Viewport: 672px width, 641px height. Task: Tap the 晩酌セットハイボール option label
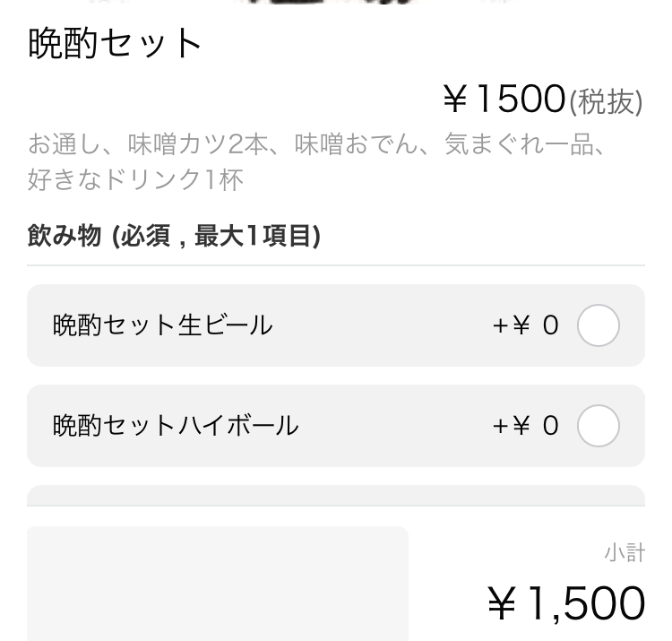pos(176,426)
